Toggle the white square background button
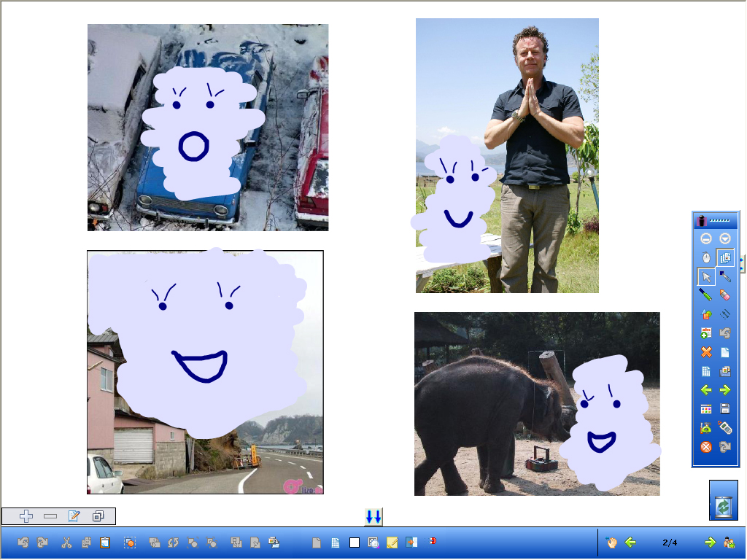747x560 pixels. (x=355, y=542)
